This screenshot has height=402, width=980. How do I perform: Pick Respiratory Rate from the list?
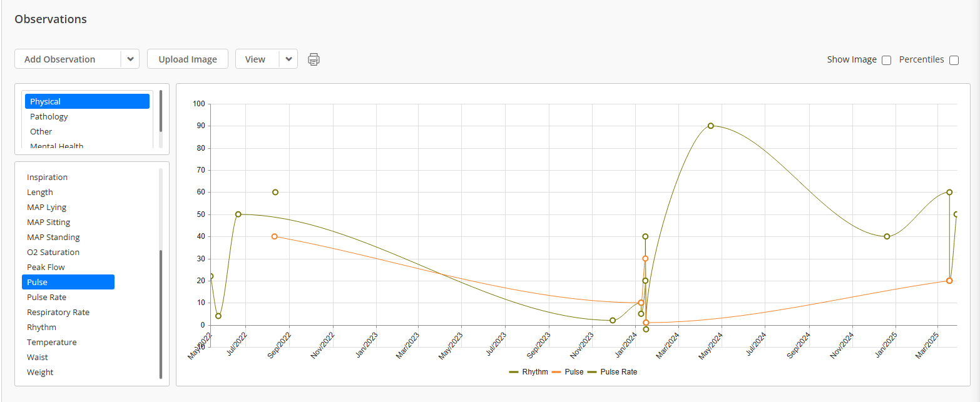[58, 312]
